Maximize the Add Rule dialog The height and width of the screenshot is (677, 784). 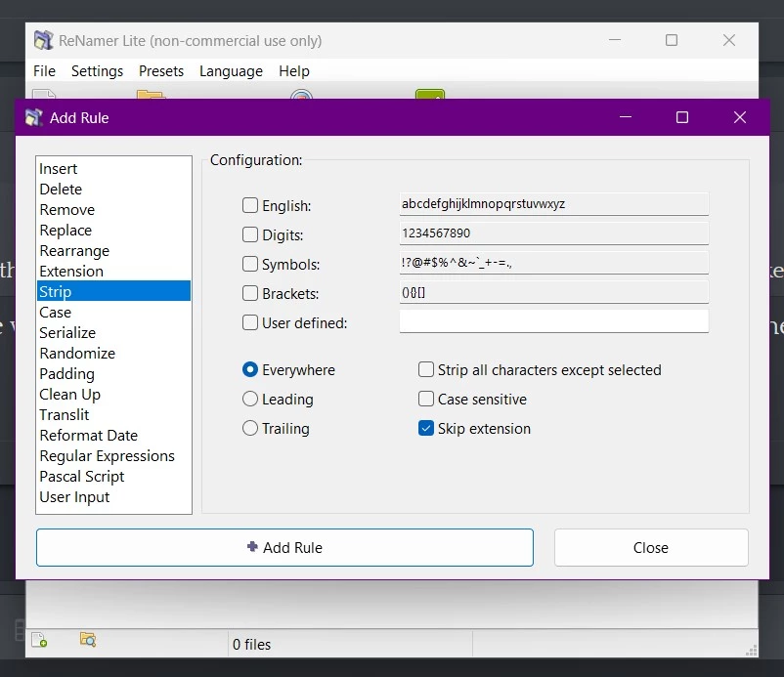pos(682,117)
